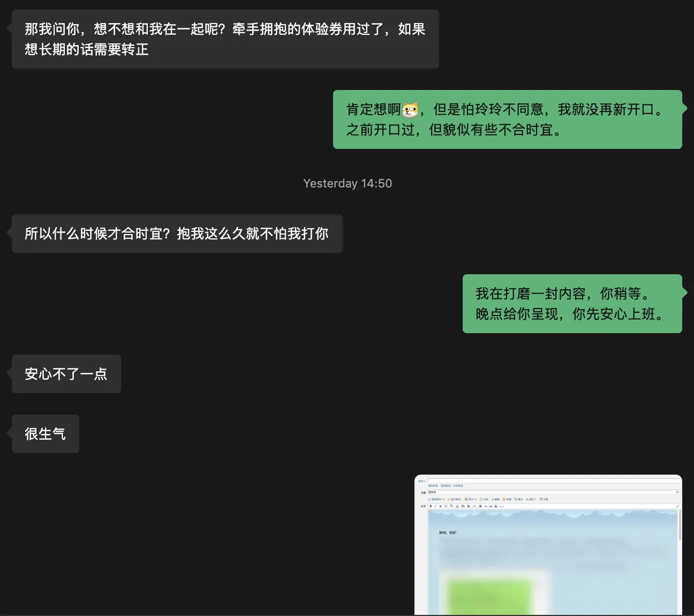This screenshot has width=694, height=616.
Task: Apply italic formatting in the compose toolbar
Action: (x=435, y=506)
